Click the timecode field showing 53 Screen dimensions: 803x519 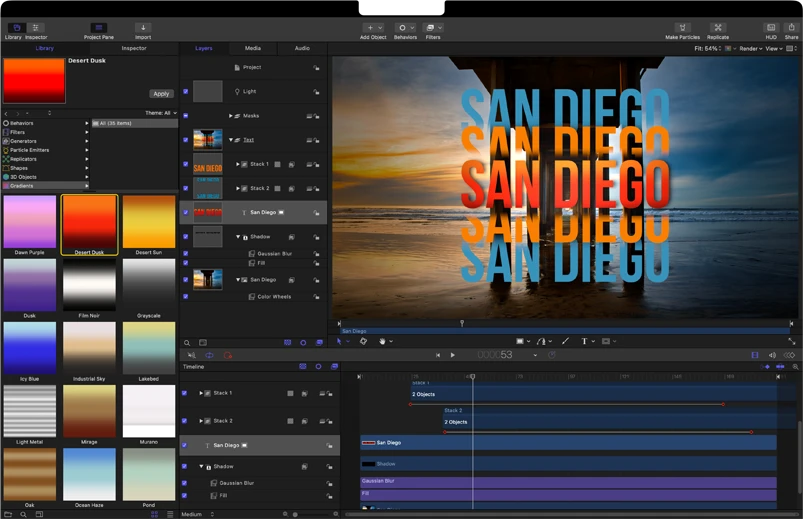click(495, 355)
